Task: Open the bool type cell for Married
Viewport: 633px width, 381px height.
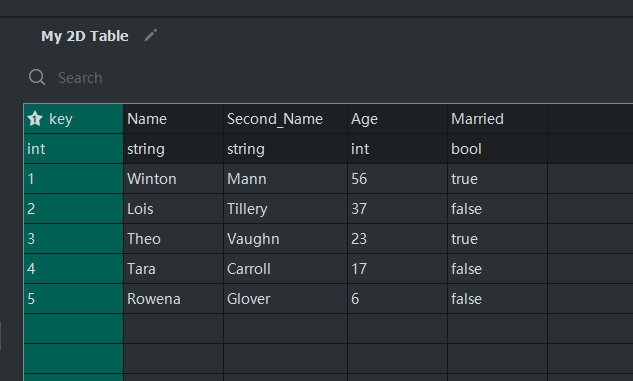Action: tap(497, 149)
